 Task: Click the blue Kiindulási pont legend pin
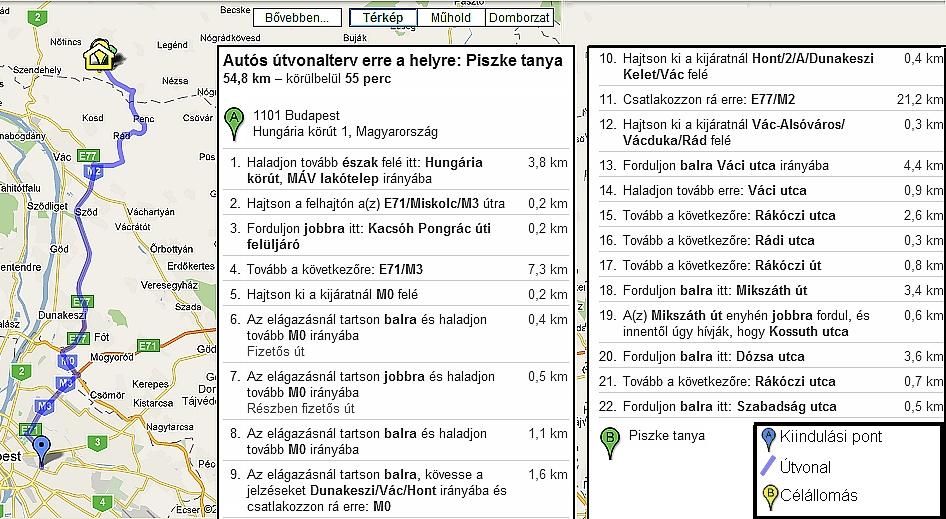(768, 439)
